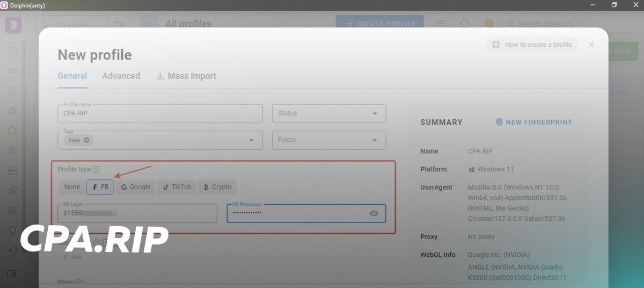Open the Folder dropdown
The image size is (644, 288).
point(329,140)
